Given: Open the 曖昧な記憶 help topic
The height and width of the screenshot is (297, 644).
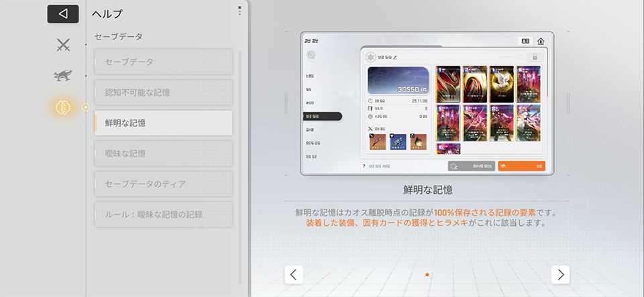Looking at the screenshot, I should click(x=164, y=154).
